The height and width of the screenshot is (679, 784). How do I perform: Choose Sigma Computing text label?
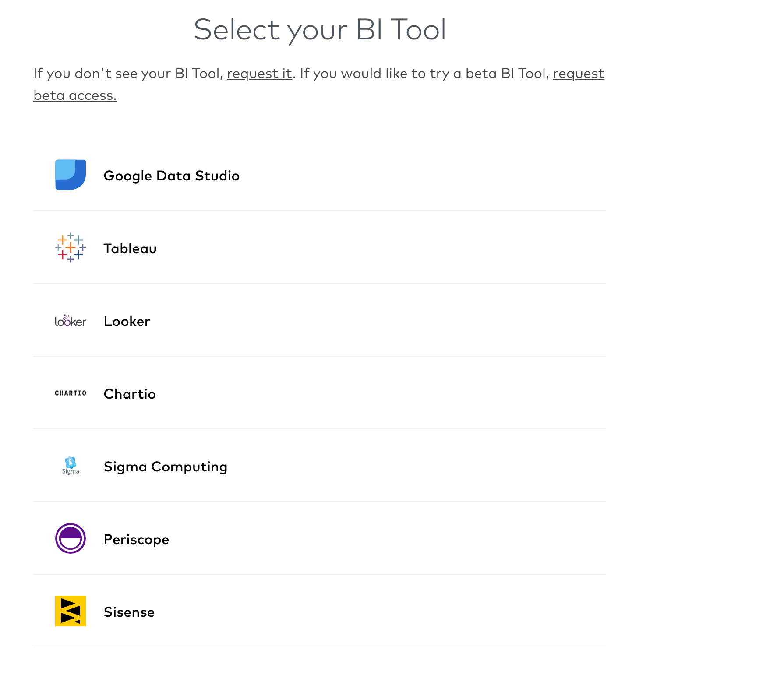pos(166,467)
